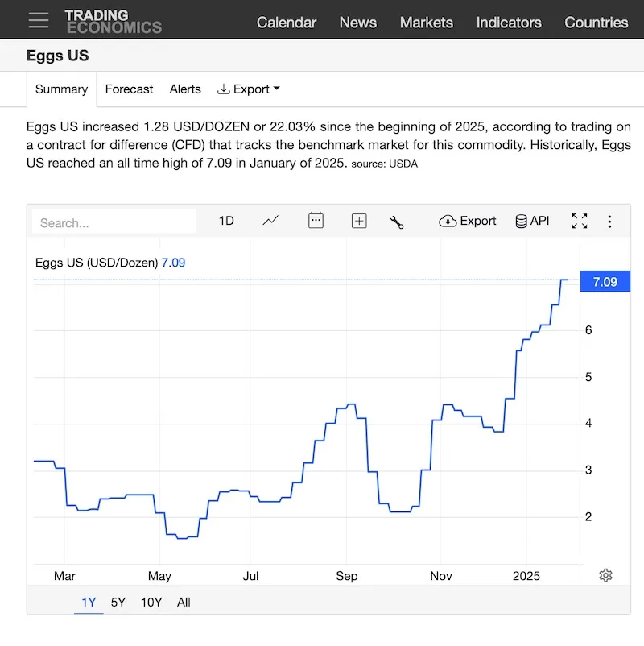Click the 4 value on y-axis

coord(588,423)
